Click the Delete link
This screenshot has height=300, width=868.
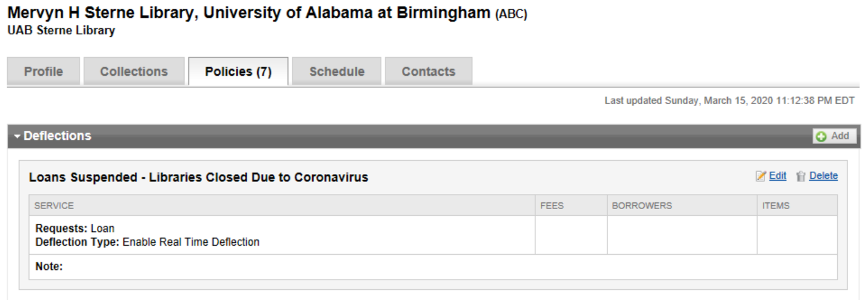point(823,176)
